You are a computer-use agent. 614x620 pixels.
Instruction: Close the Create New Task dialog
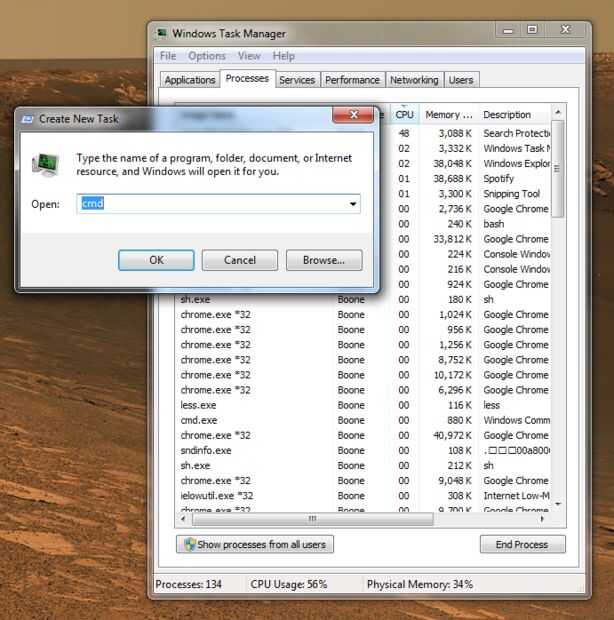[x=353, y=115]
